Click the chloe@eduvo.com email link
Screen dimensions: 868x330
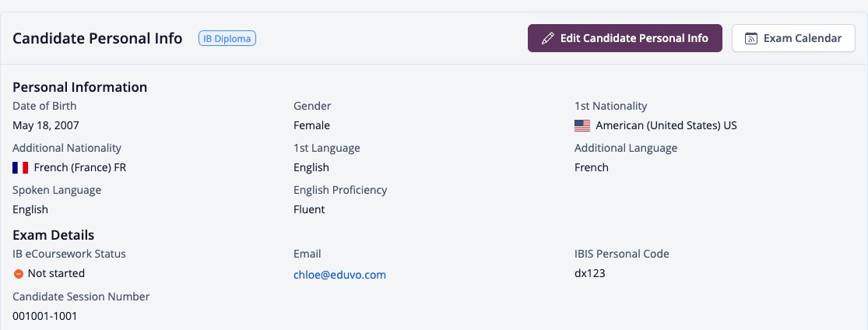tap(339, 275)
